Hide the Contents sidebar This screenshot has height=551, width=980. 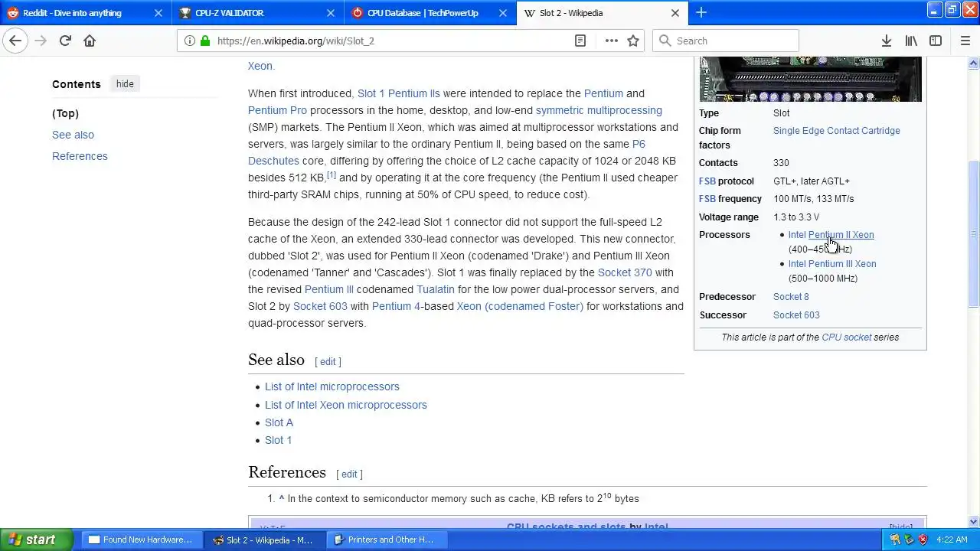pos(125,84)
